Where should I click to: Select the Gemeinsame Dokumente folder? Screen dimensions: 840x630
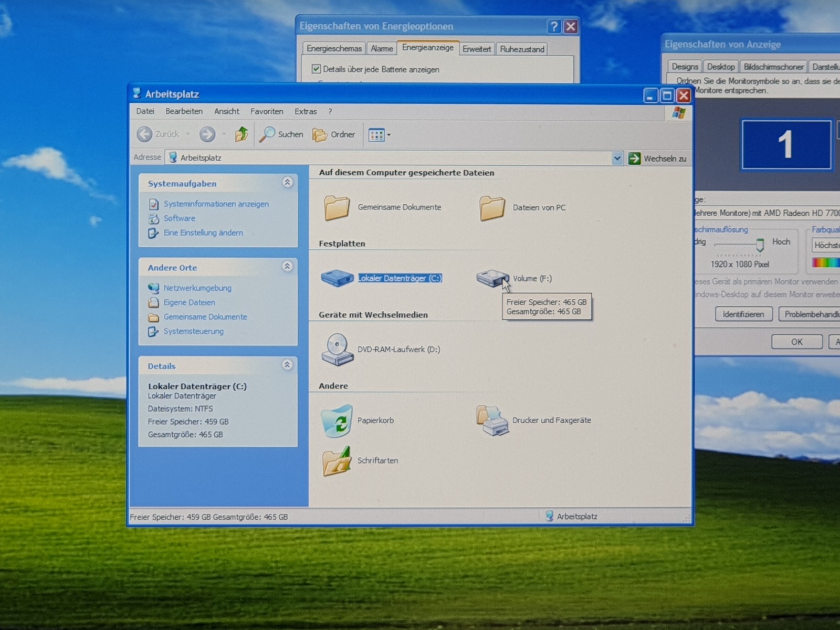pyautogui.click(x=337, y=208)
